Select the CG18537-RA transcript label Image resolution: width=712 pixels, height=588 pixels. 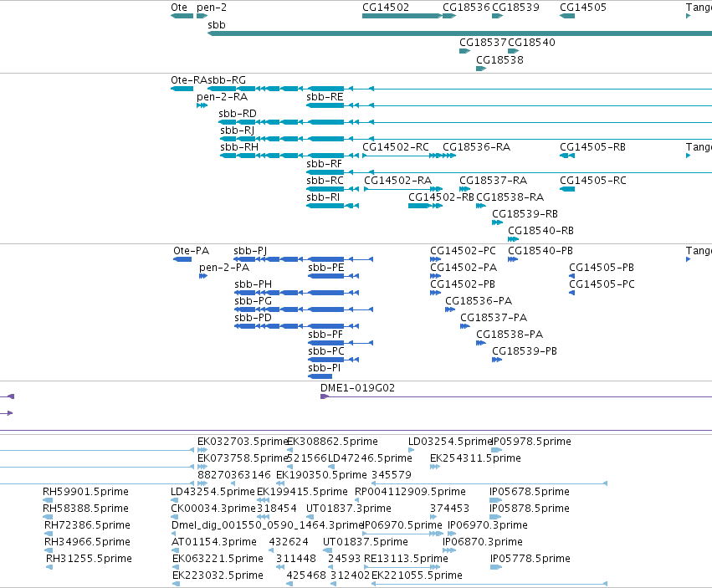pos(493,181)
